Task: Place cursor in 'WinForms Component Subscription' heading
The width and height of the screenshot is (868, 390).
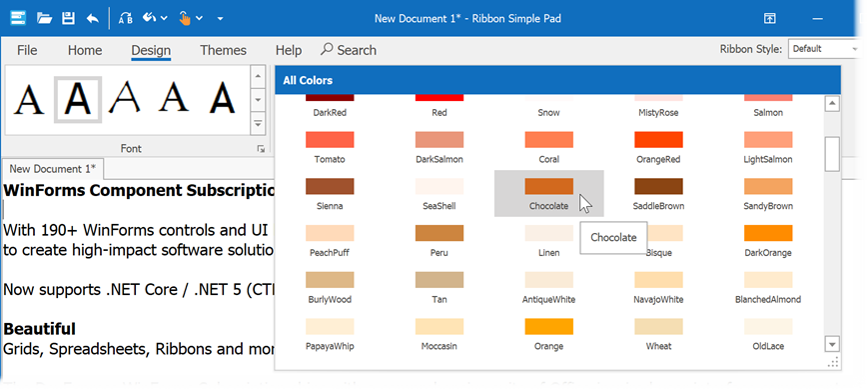Action: 139,191
